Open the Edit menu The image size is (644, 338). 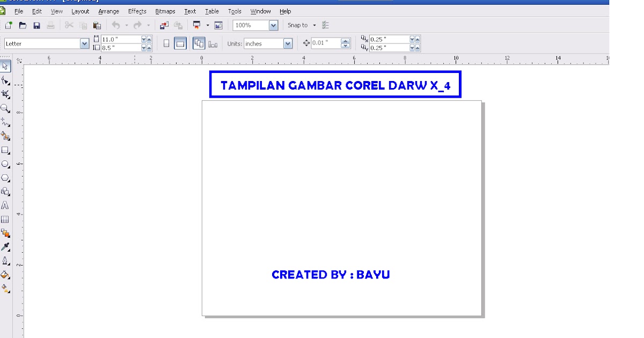[36, 11]
